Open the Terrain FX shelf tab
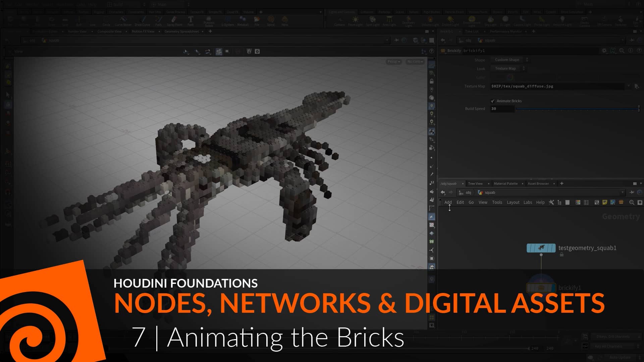 197,12
